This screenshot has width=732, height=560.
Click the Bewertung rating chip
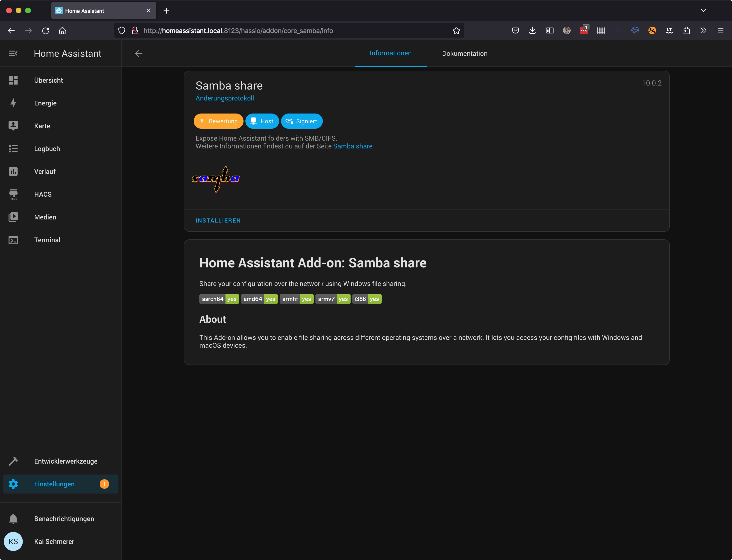click(x=219, y=121)
